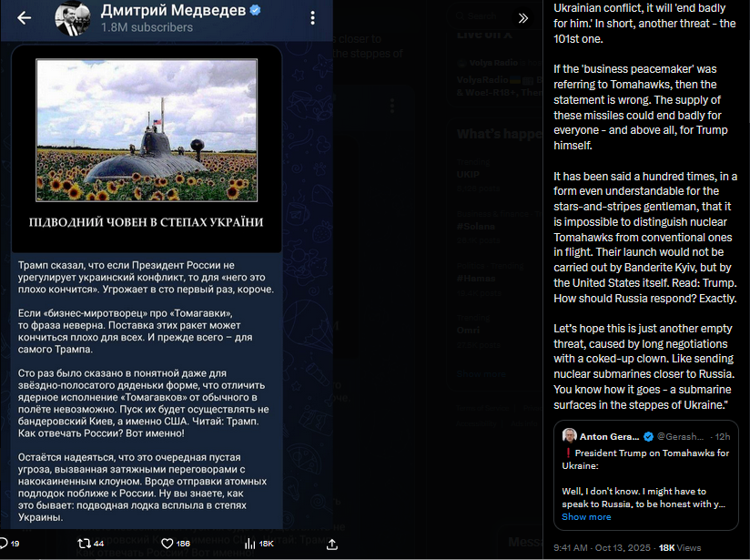Viewport: 750px width, 560px height.
Task: Click the verified badge on Anton Gera...
Action: [648, 436]
